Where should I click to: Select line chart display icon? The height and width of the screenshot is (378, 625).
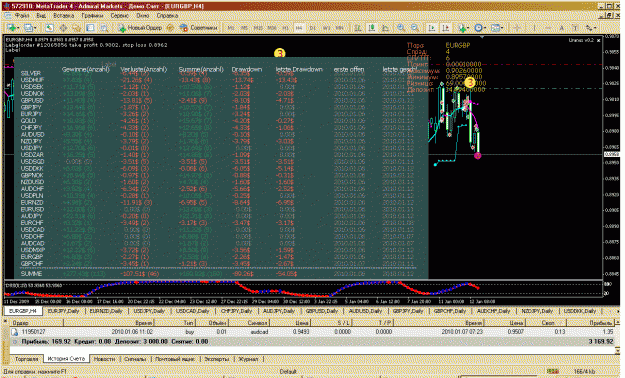tap(385, 28)
